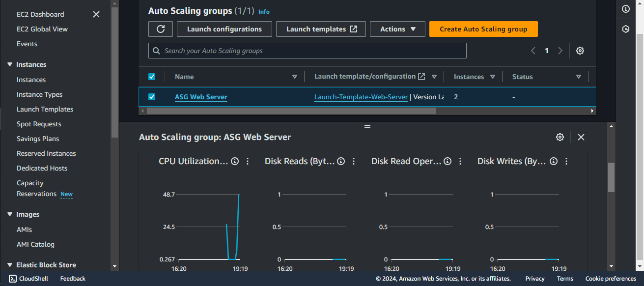
Task: Go to Spot Requests
Action: 39,124
